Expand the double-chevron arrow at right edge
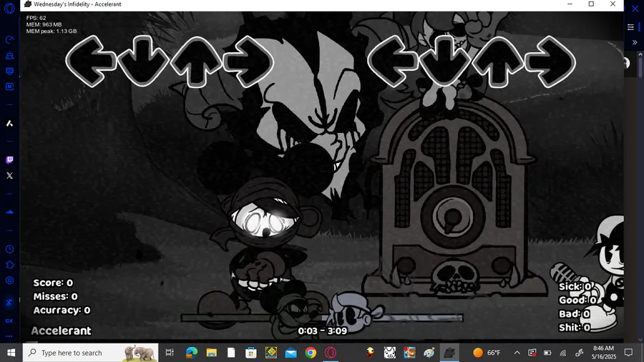Screen dimensions: 644x362 tap(635, 42)
